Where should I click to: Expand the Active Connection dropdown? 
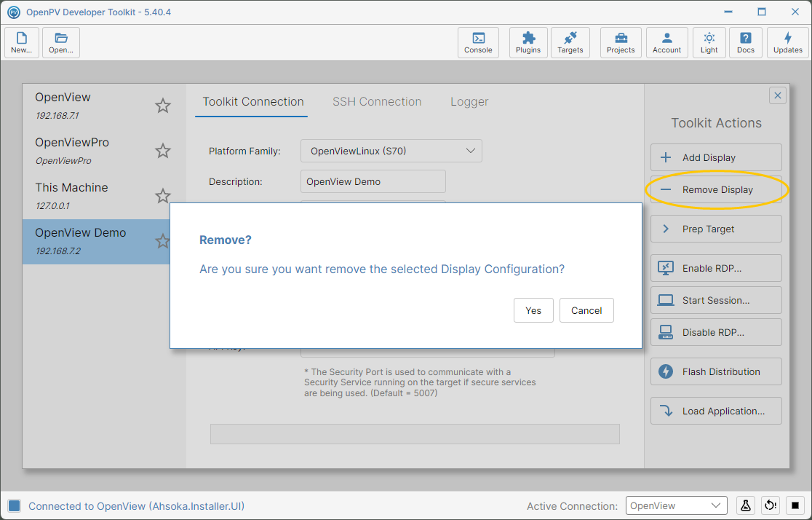point(676,505)
